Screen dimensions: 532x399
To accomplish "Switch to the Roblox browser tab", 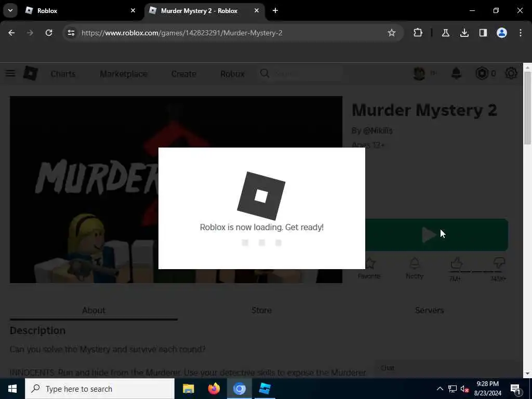I will [79, 10].
